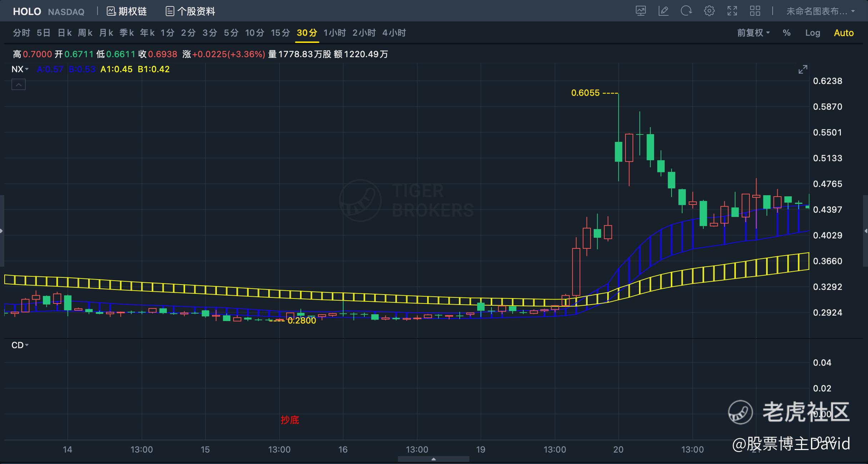
Task: Activate the drawing pencil tool icon
Action: coord(663,11)
